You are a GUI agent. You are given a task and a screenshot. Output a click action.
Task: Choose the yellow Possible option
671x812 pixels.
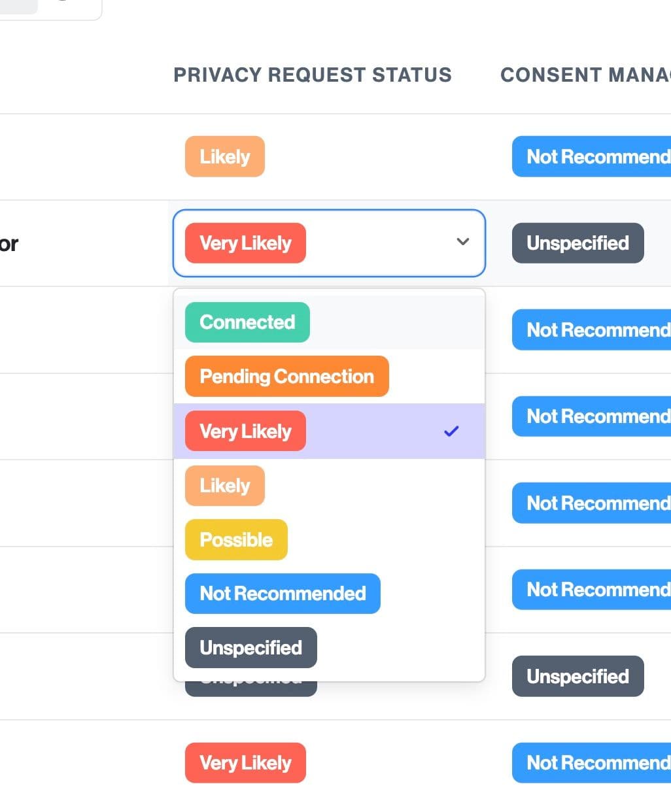tap(236, 540)
